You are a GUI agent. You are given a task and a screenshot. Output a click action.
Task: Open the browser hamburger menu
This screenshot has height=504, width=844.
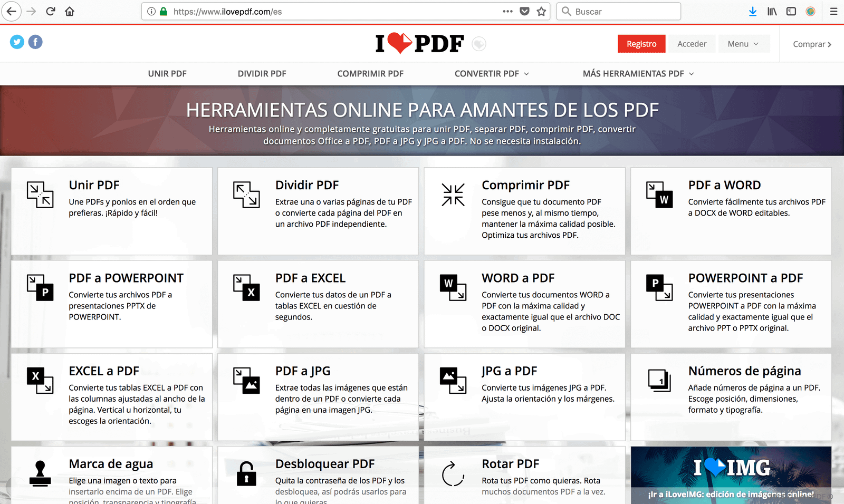pos(833,11)
